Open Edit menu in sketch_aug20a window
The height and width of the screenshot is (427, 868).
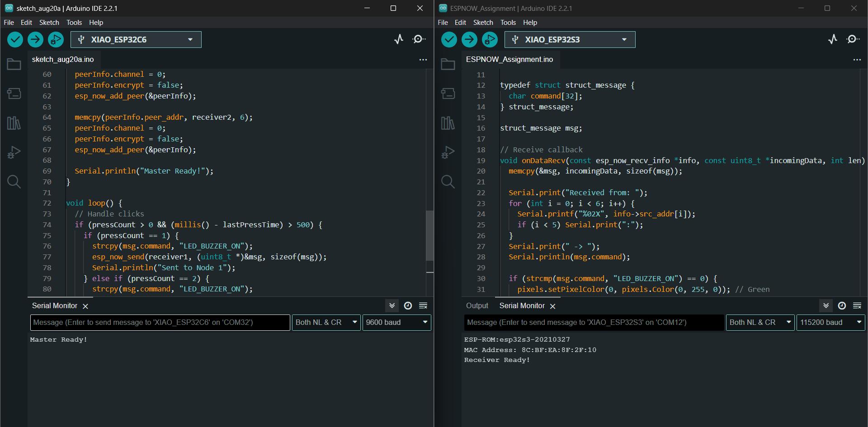[x=27, y=23]
